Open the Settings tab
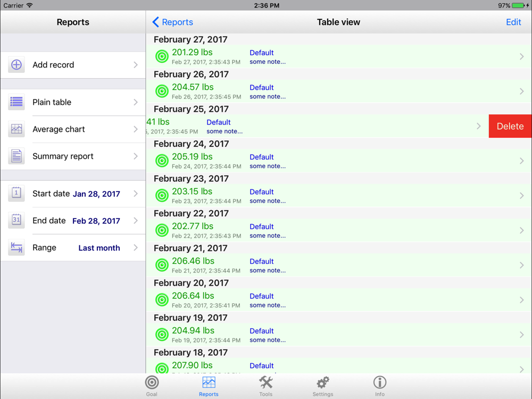The width and height of the screenshot is (532, 399). [323, 386]
